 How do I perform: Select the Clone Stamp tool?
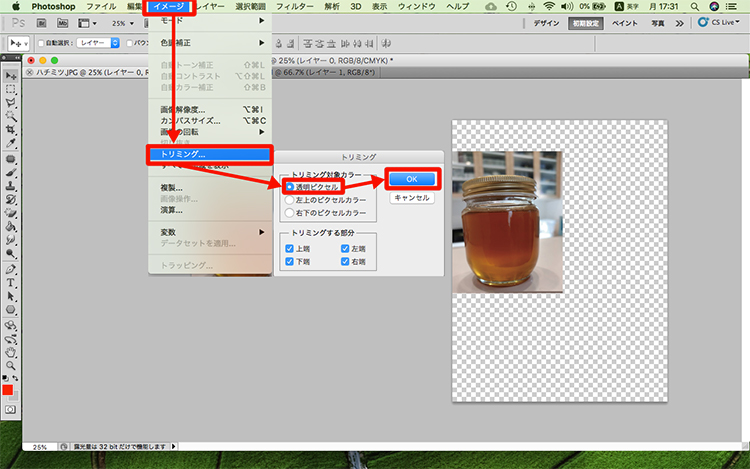tap(11, 186)
